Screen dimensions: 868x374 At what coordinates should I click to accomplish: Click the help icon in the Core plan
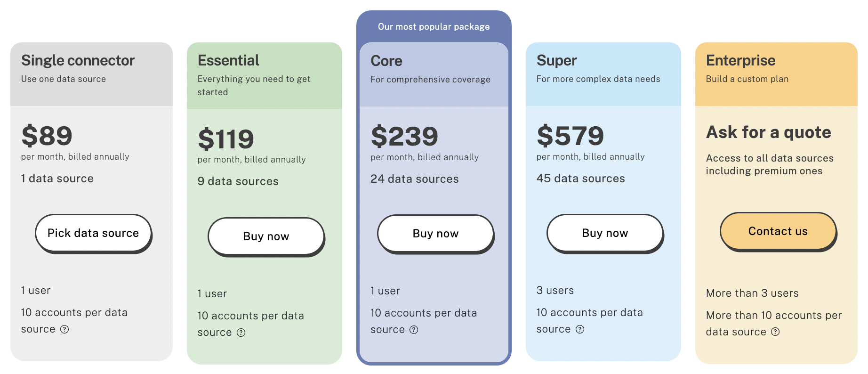[x=414, y=330]
